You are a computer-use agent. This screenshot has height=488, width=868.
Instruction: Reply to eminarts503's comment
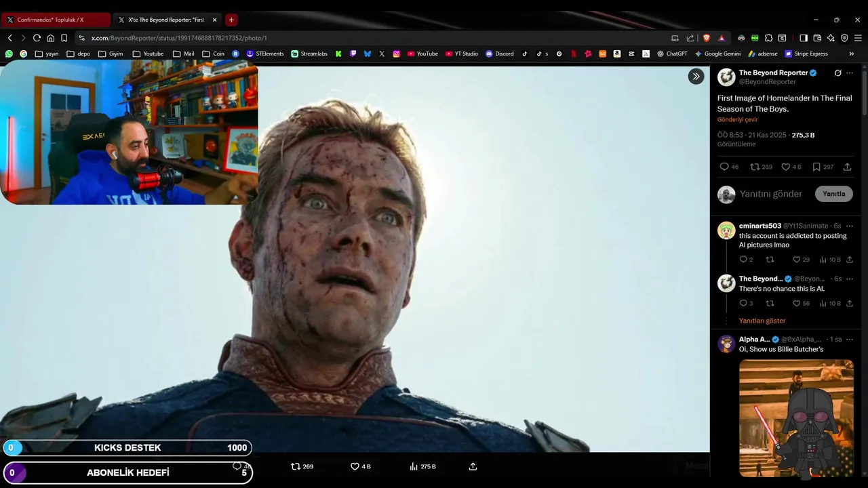(746, 260)
